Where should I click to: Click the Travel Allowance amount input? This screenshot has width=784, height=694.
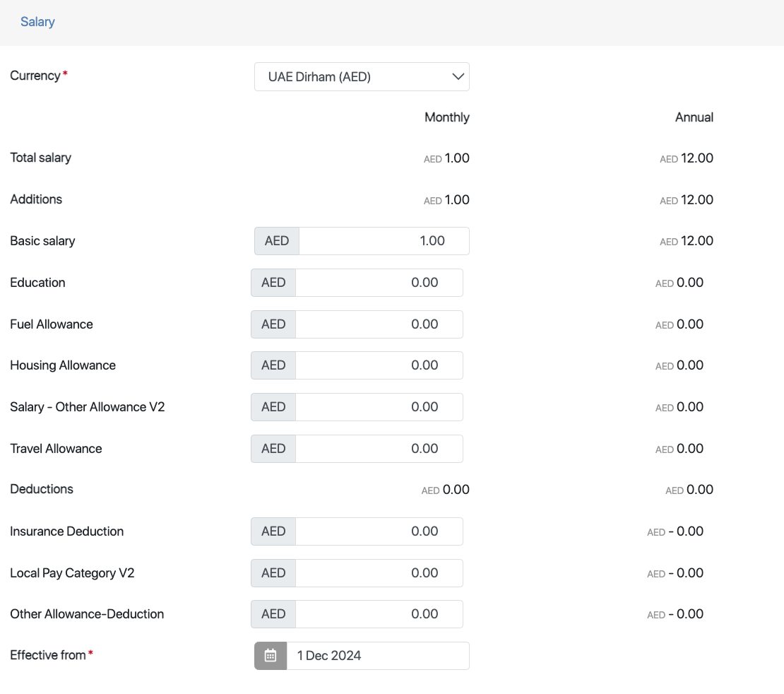[x=379, y=449]
